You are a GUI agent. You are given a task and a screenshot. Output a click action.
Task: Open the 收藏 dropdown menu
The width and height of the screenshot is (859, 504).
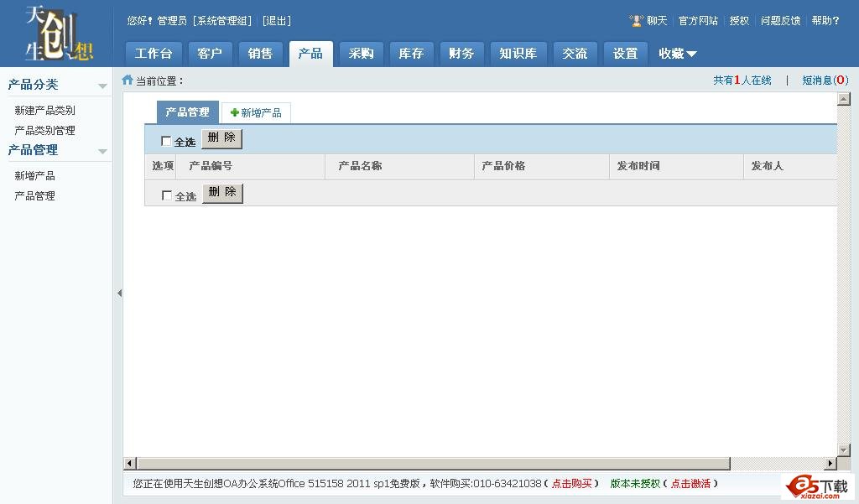click(678, 54)
